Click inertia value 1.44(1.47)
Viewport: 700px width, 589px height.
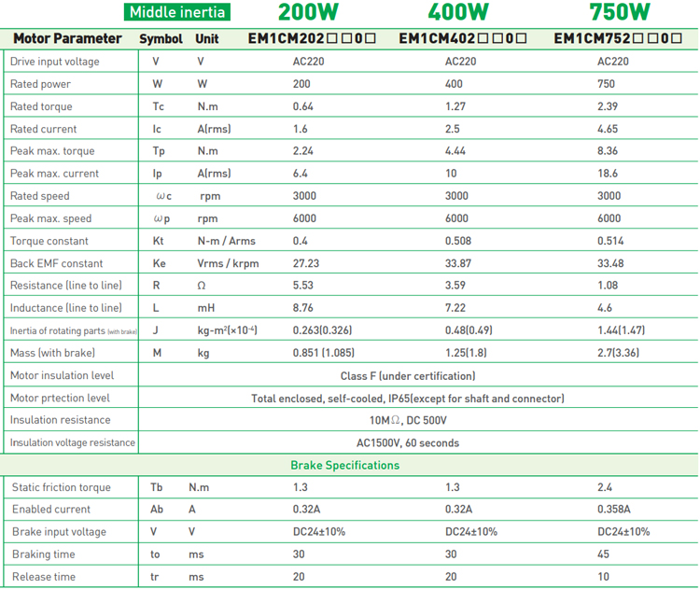tap(621, 330)
